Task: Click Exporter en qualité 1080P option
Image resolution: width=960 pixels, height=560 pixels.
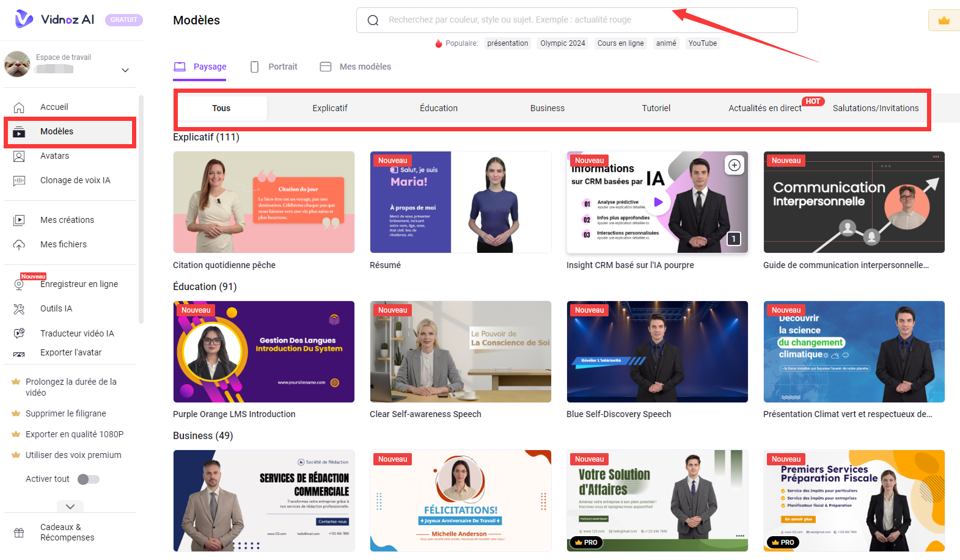Action: pos(75,434)
